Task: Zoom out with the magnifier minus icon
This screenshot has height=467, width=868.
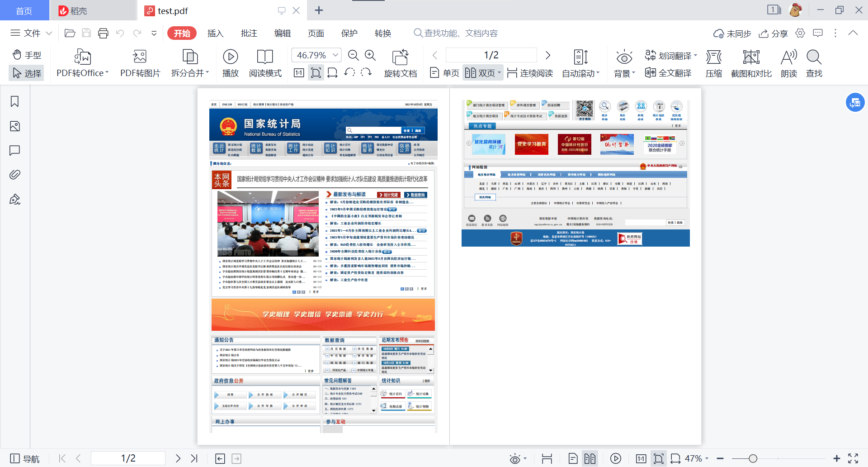Action: pos(354,55)
